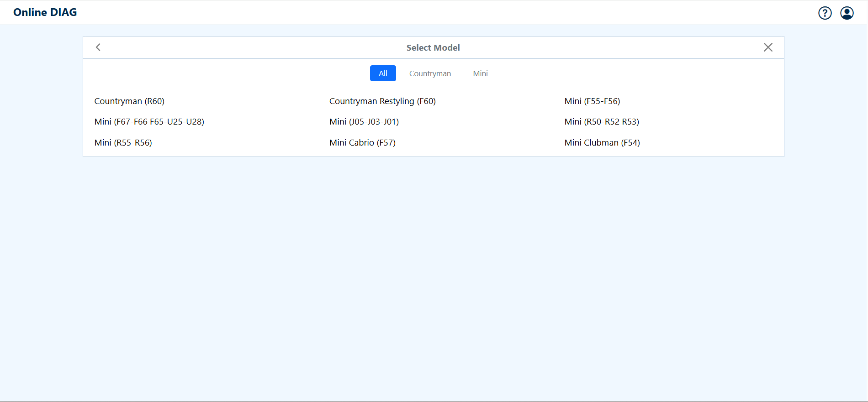Select Mini (F55-F56) model

pyautogui.click(x=592, y=101)
